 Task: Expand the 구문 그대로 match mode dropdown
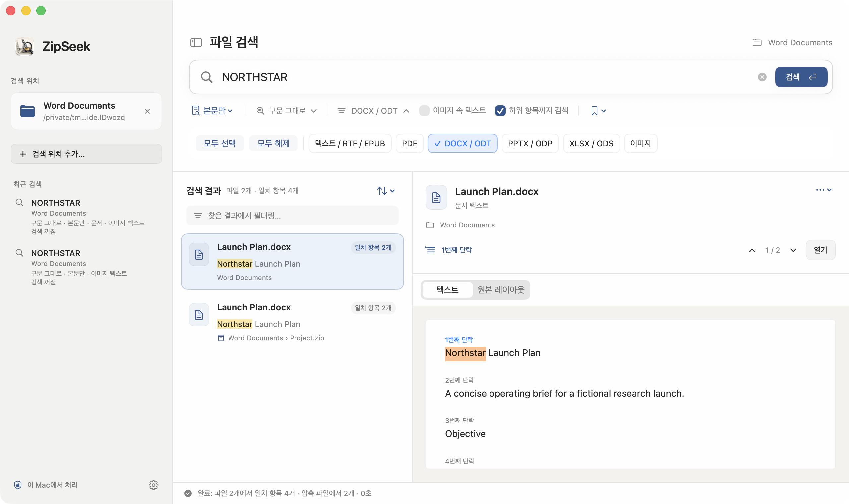pos(287,111)
